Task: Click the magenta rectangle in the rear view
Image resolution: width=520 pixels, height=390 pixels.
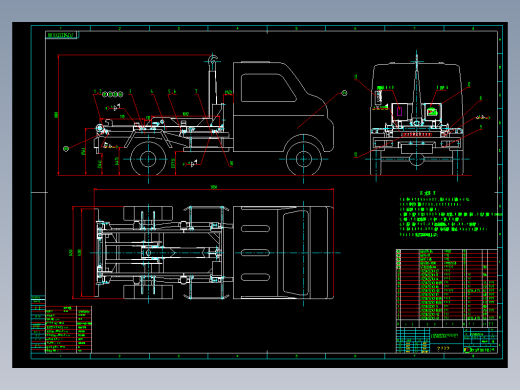Action: click(x=399, y=111)
